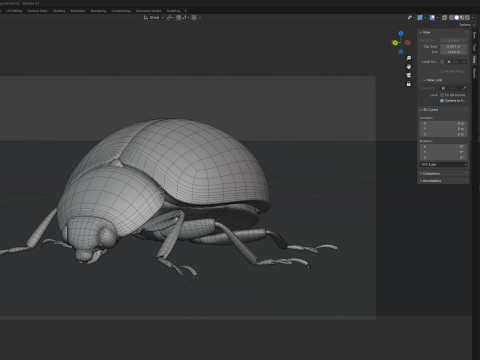480x360 pixels.
Task: Open proportional editing falloff menu
Action: (200, 18)
